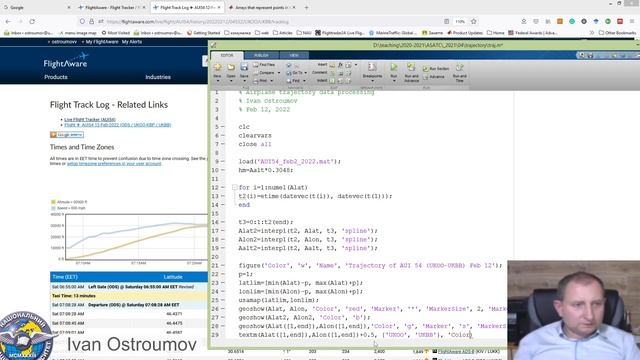Switch to FlightAware Flight Tracker browser tab
Screen dimensions: 640x360
(111, 7)
